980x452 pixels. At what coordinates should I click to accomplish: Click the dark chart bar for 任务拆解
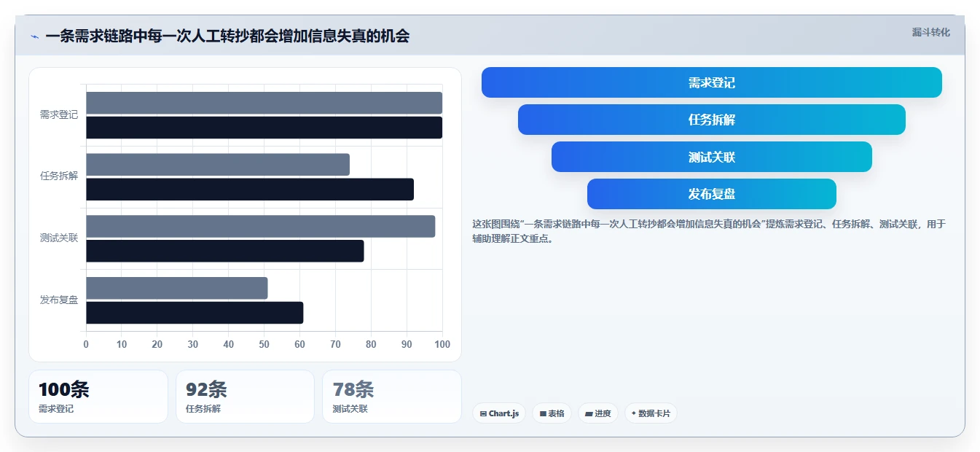tap(250, 190)
